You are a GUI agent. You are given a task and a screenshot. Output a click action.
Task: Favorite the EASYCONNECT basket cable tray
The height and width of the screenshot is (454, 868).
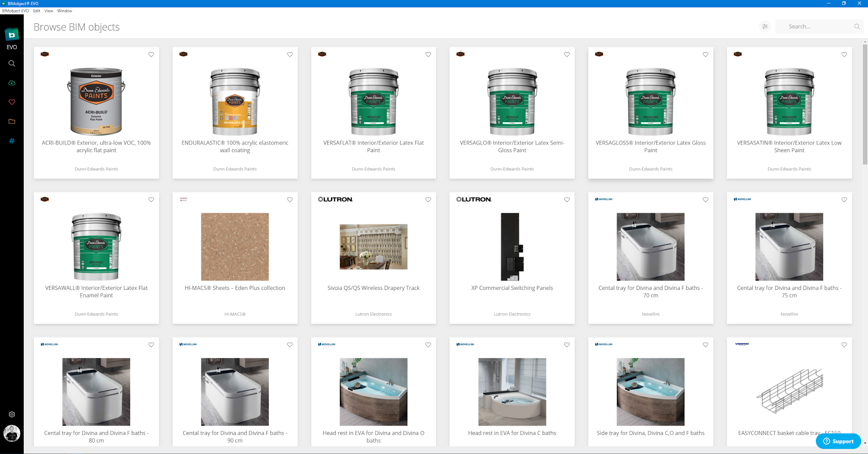[x=844, y=345]
